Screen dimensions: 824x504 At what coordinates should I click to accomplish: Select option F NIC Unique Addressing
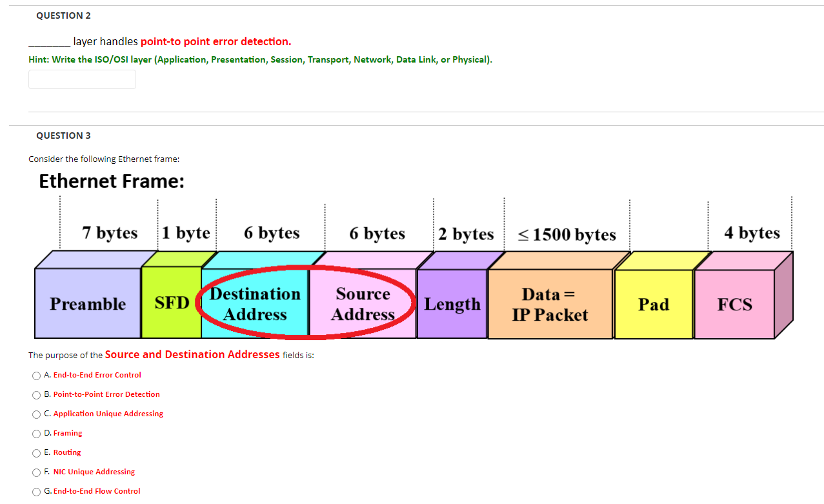point(36,472)
